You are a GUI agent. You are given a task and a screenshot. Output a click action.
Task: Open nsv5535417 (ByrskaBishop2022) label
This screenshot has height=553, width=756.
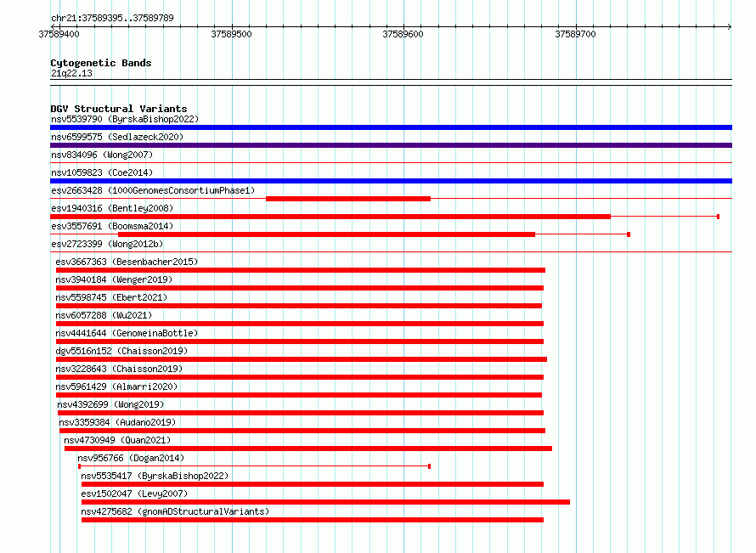pos(155,476)
